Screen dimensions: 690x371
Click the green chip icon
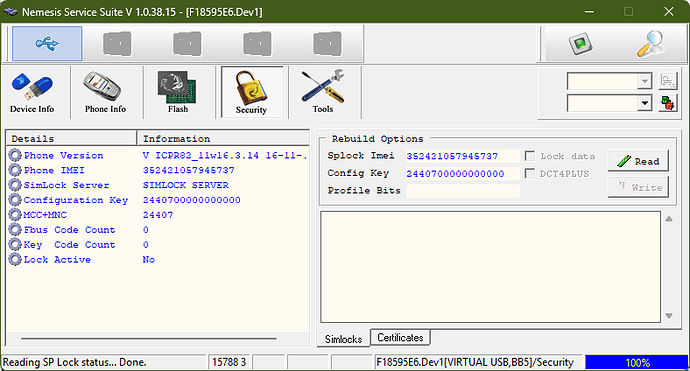coord(580,44)
